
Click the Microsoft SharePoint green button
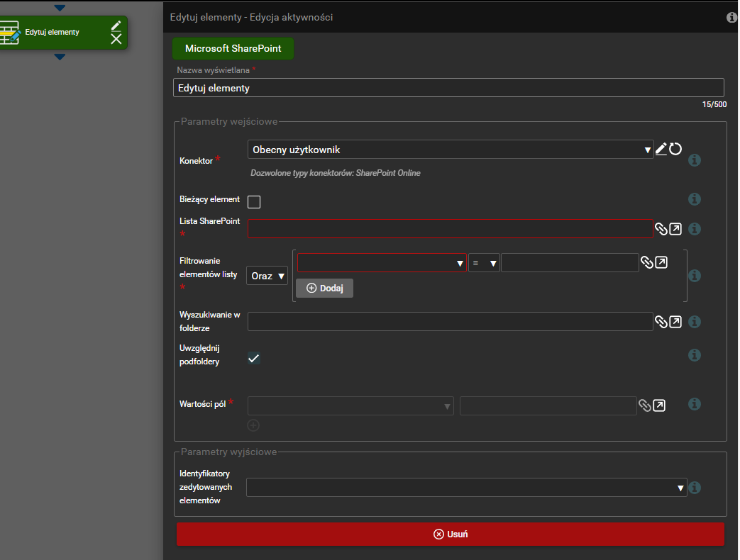233,49
